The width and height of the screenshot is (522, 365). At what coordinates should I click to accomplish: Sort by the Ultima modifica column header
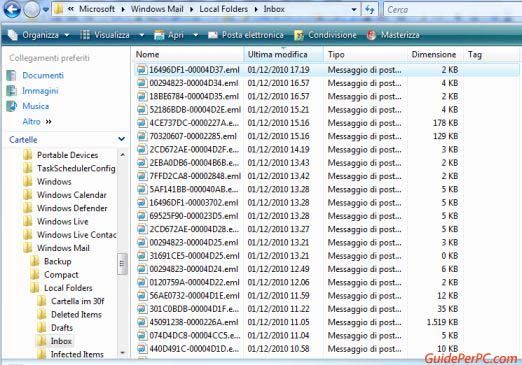pos(284,54)
